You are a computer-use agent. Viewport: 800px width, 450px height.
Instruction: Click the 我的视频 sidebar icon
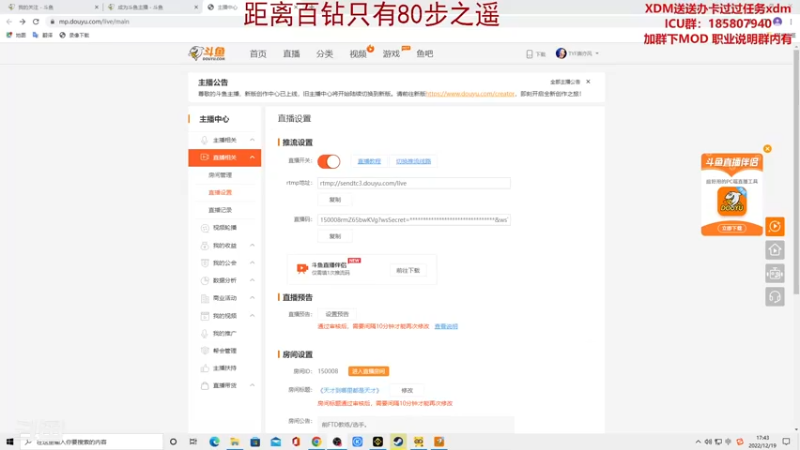[x=205, y=316]
